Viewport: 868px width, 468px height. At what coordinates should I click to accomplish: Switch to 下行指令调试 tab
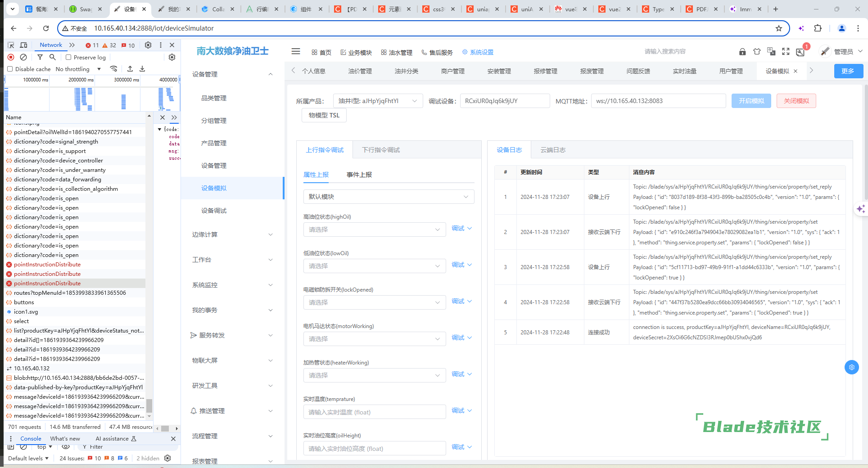pyautogui.click(x=381, y=150)
